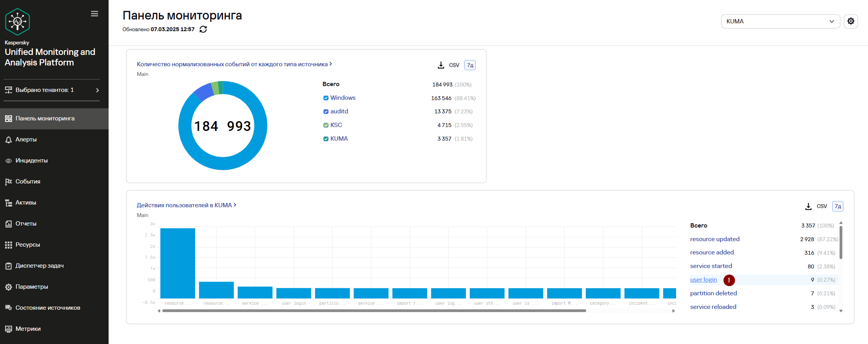Click the Kaspersky KUMA logo icon
868x344 pixels.
point(18,22)
